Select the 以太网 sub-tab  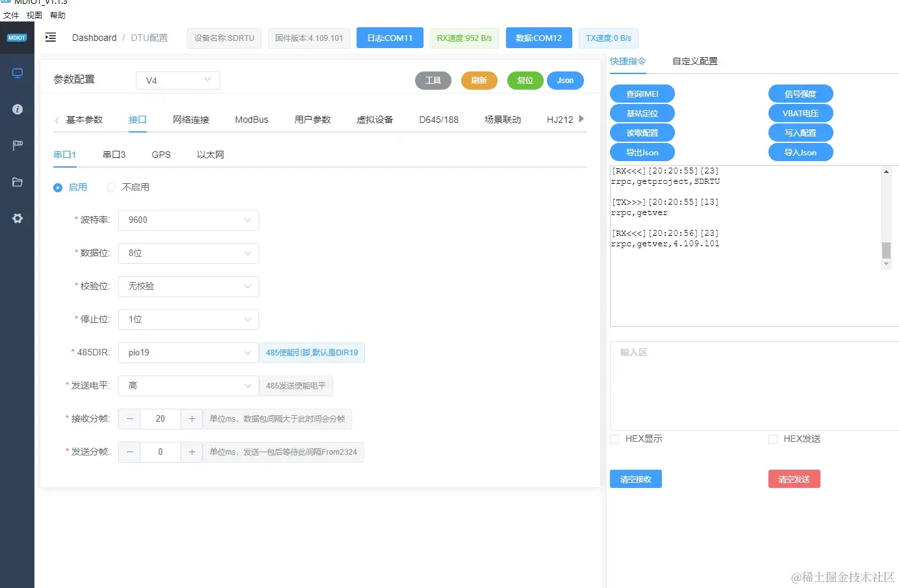click(210, 155)
